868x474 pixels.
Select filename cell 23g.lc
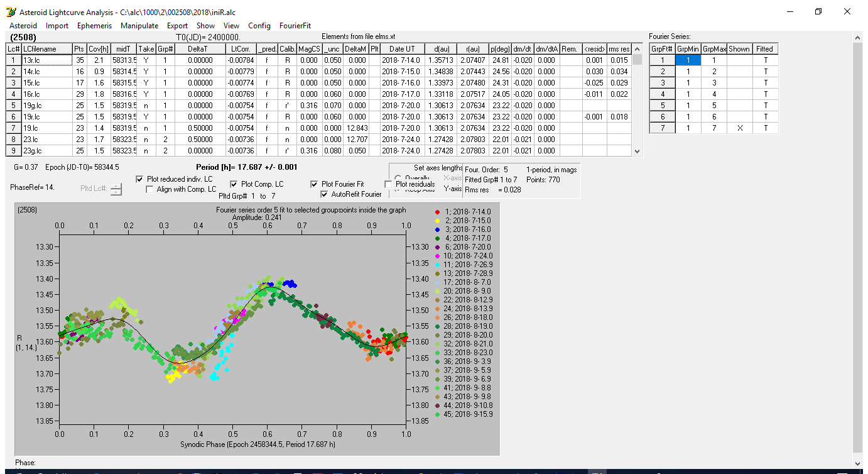(46, 151)
